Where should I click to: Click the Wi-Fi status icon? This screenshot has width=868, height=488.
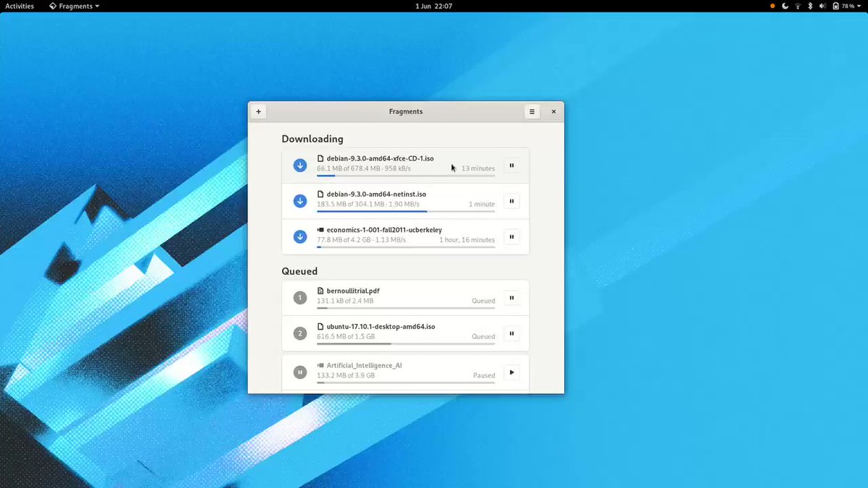(x=798, y=6)
